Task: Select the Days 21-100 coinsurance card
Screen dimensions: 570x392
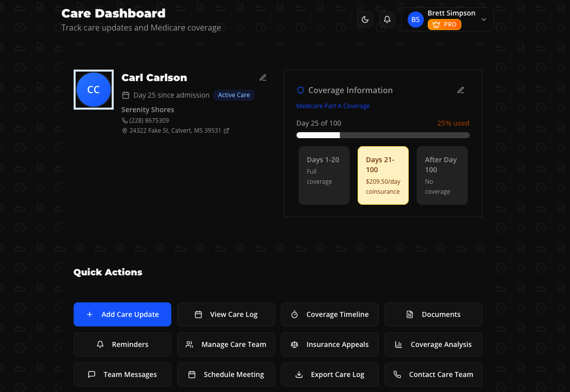Action: point(383,175)
